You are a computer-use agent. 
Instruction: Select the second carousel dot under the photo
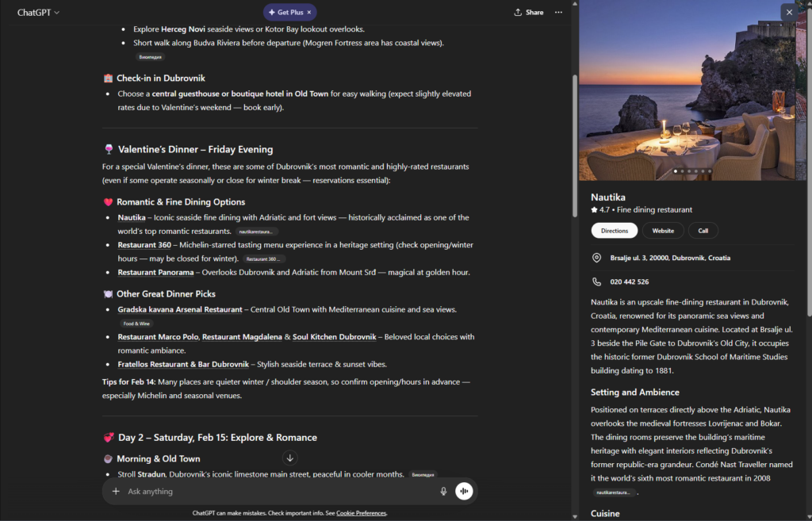[x=683, y=170]
